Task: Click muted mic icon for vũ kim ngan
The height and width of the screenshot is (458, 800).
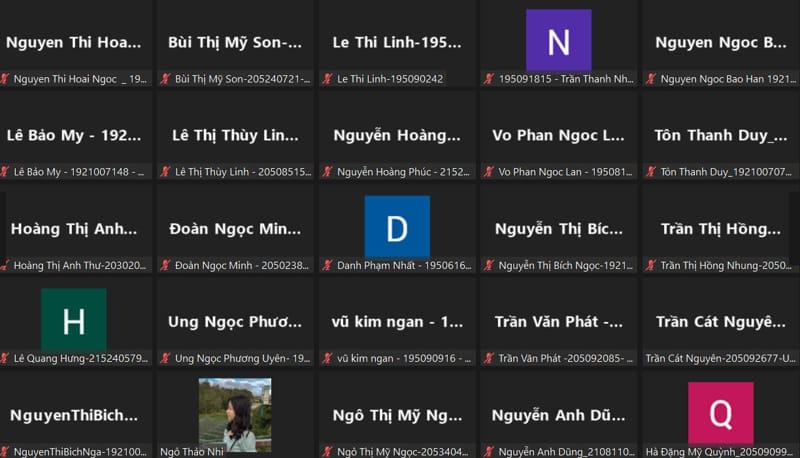Action: click(x=328, y=358)
